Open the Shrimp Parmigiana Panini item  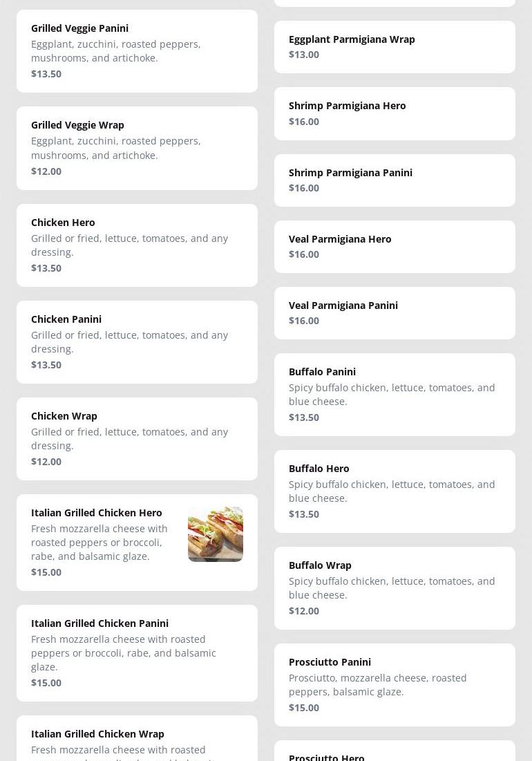(395, 180)
